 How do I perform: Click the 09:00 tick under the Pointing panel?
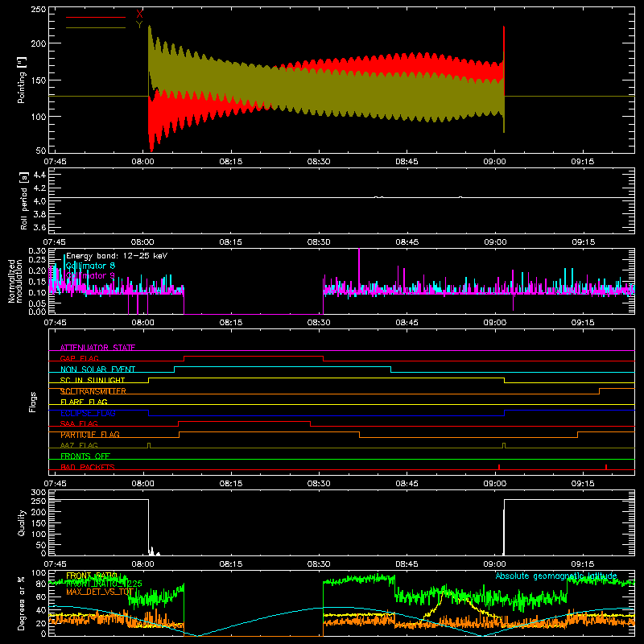(494, 162)
